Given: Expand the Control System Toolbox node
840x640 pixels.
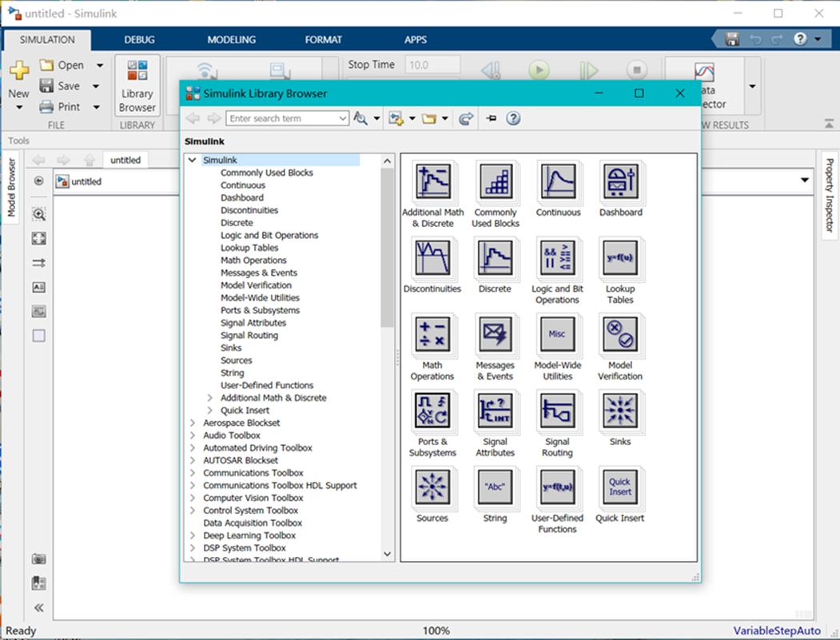Looking at the screenshot, I should click(x=193, y=511).
